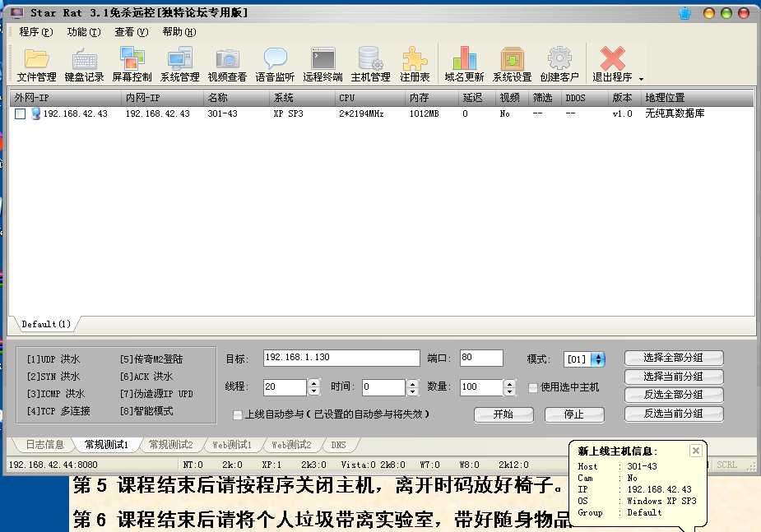Switch to the 日志信息 tab
761x532 pixels.
(44, 445)
